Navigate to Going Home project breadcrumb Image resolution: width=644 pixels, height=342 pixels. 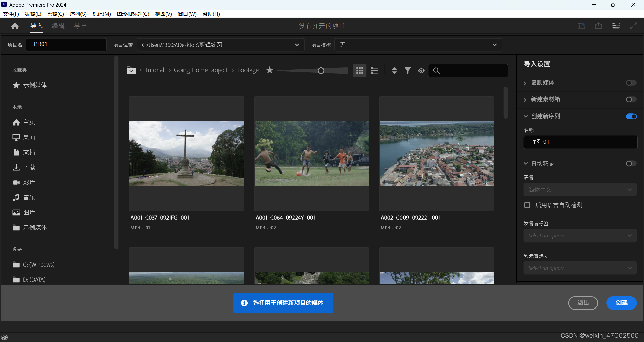(x=201, y=70)
